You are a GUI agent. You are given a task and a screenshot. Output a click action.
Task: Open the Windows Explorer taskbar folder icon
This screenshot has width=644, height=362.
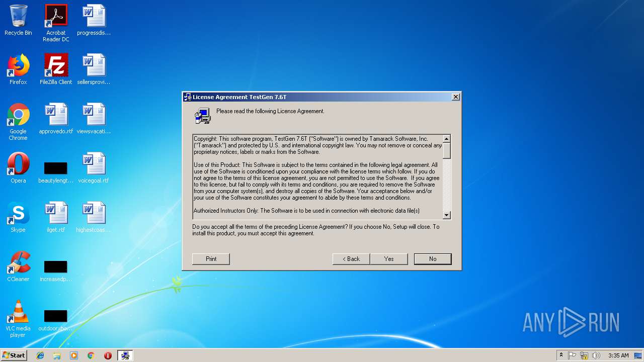point(57,355)
